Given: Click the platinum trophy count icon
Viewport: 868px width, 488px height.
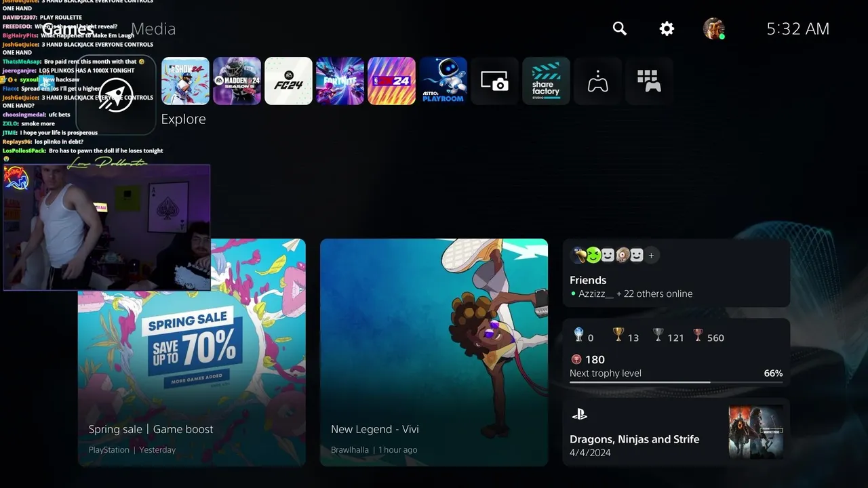Looking at the screenshot, I should [578, 335].
